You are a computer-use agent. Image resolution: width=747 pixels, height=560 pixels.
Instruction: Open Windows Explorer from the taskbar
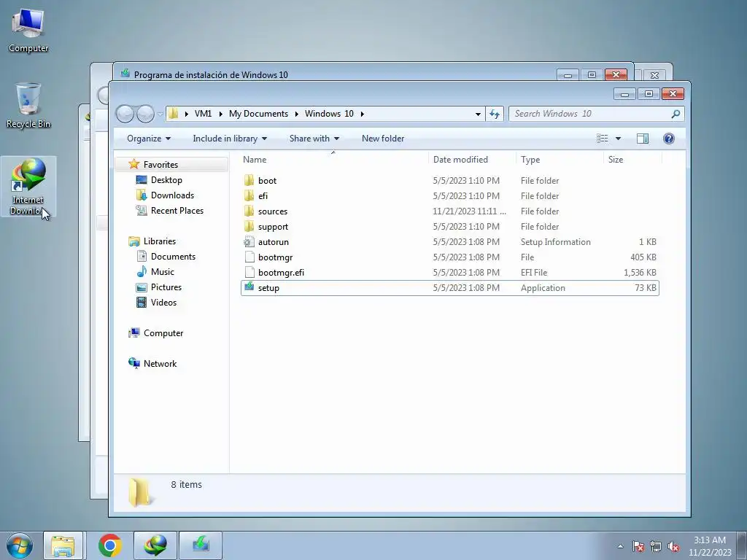point(63,545)
